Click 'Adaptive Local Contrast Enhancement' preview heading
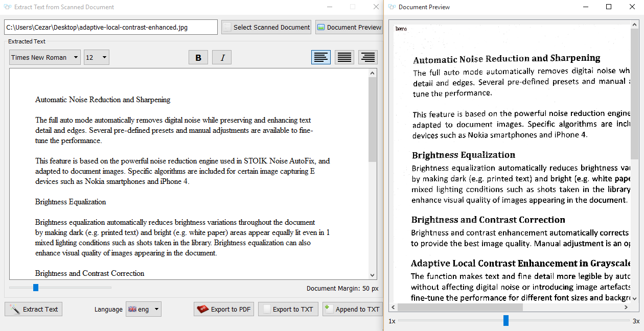This screenshot has height=331, width=644. coord(520,264)
